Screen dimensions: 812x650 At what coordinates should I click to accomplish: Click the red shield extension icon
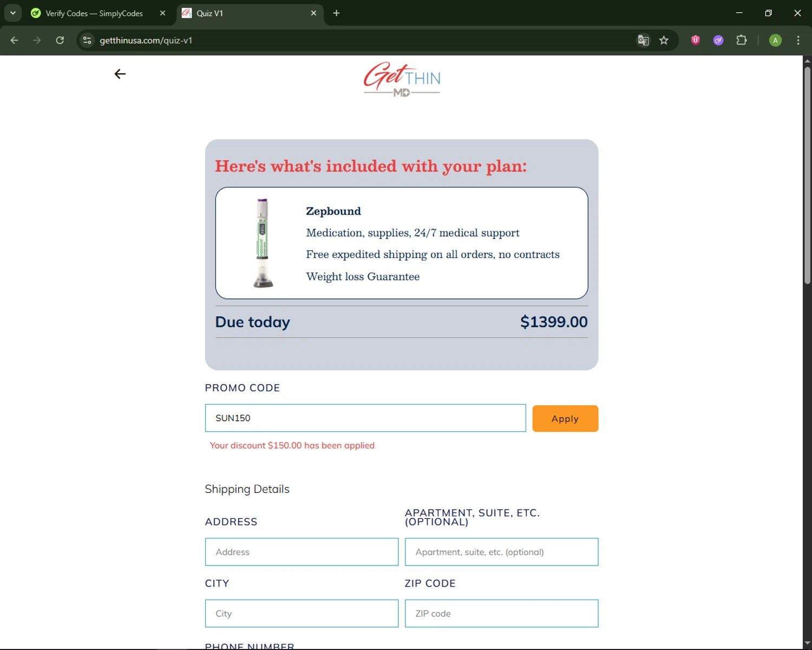click(x=696, y=41)
